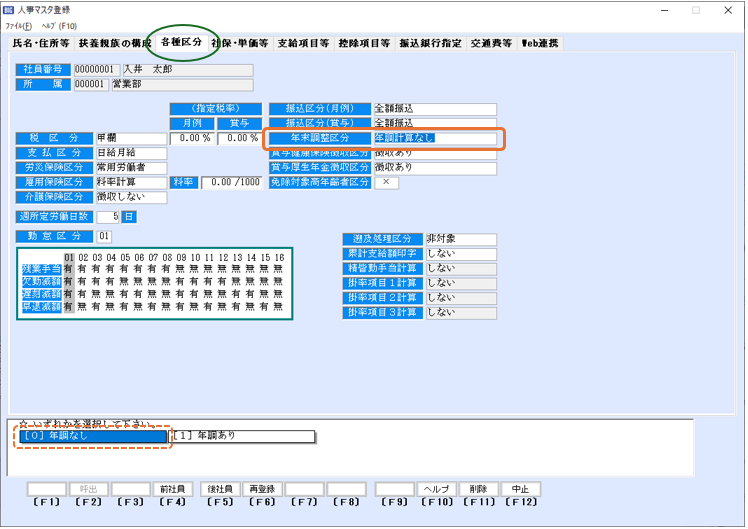Click the 掛率項目1計算 field しない

461,284
